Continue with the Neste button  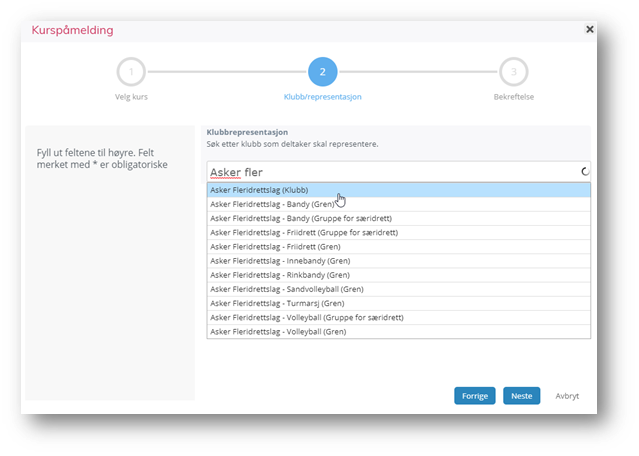pos(521,396)
